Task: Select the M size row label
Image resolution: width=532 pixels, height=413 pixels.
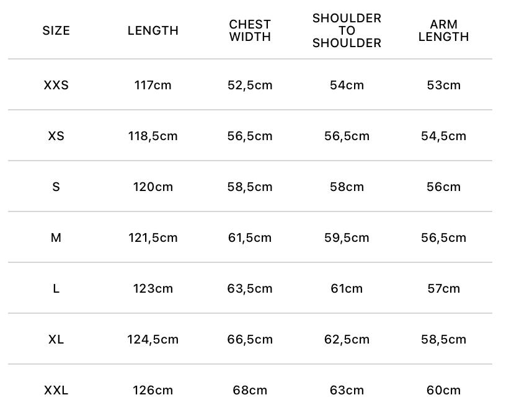Action: pyautogui.click(x=56, y=238)
